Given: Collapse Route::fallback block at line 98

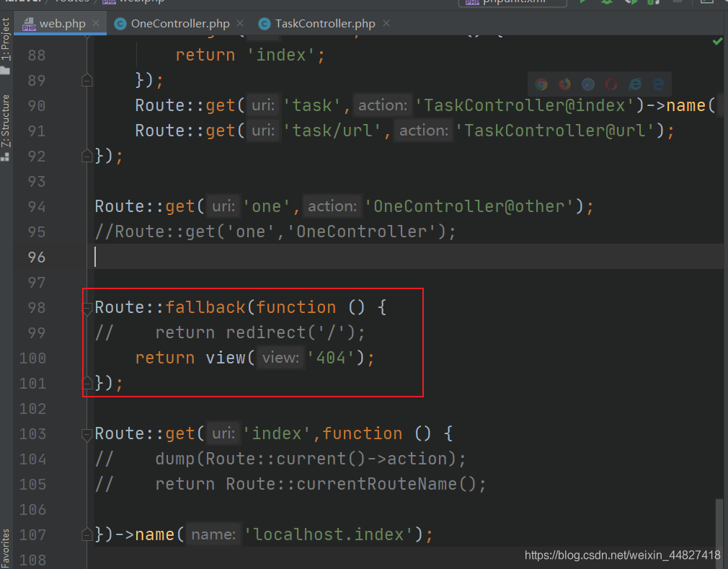Looking at the screenshot, I should pyautogui.click(x=86, y=308).
